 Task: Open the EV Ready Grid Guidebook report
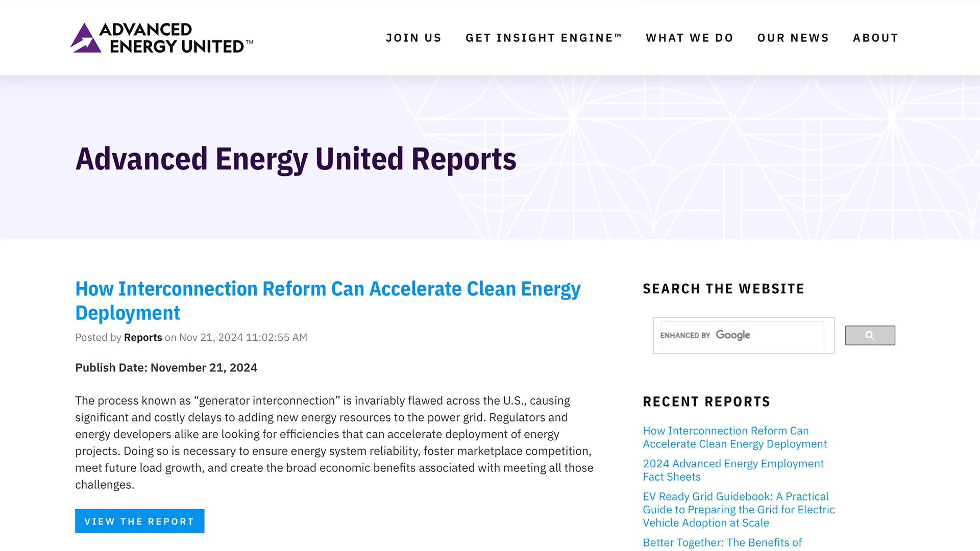[738, 509]
